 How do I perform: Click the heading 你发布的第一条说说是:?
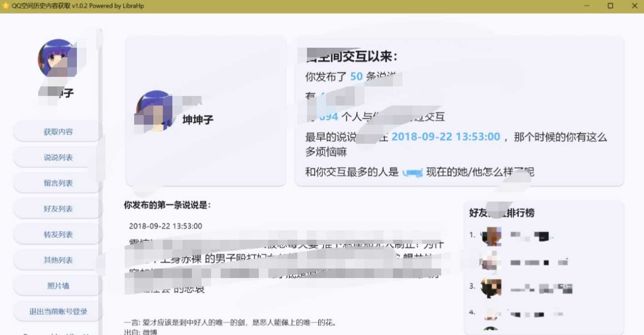point(167,205)
